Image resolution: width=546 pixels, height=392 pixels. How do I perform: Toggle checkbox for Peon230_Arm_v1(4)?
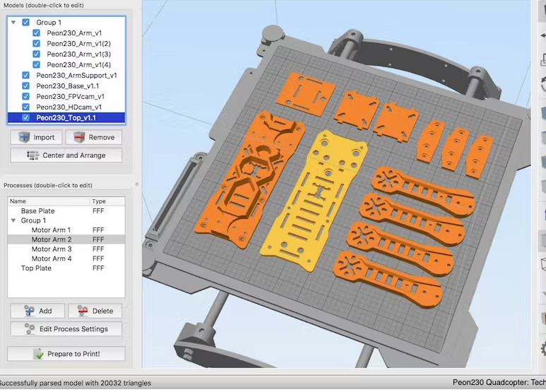tap(36, 65)
